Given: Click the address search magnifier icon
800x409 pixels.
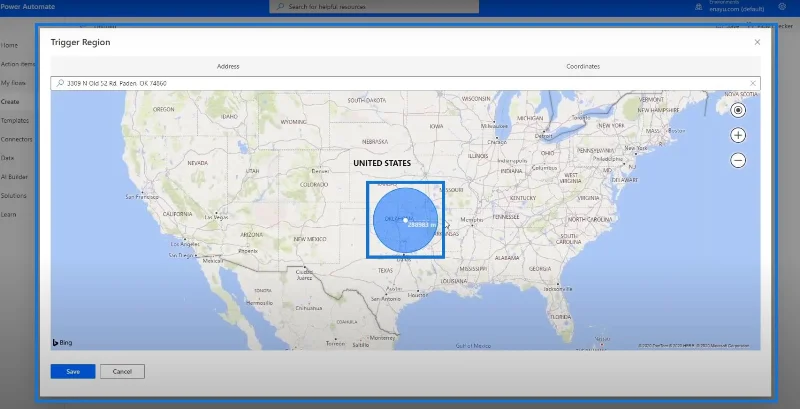Looking at the screenshot, I should click(x=60, y=83).
